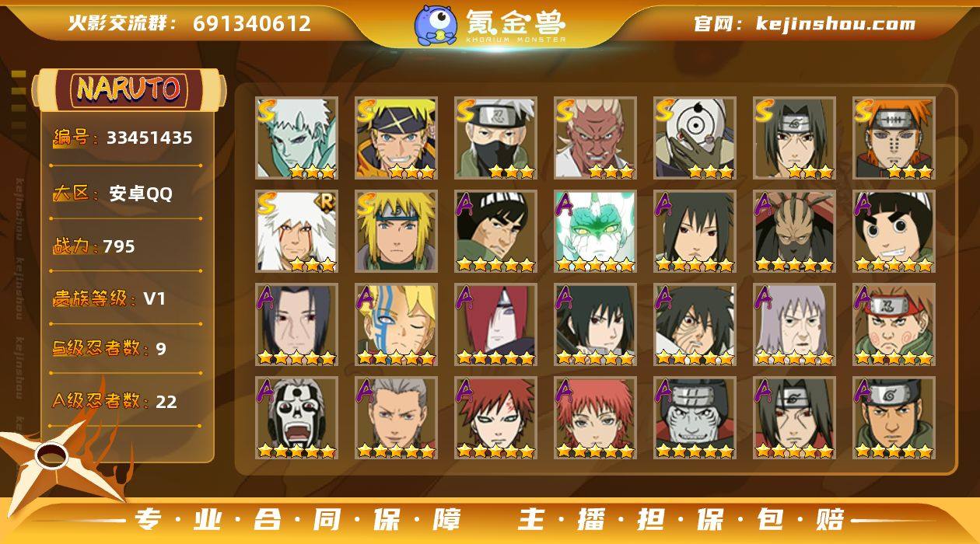Select the S-rank masked Kakashi portrait
The height and width of the screenshot is (544, 980).
tap(495, 138)
